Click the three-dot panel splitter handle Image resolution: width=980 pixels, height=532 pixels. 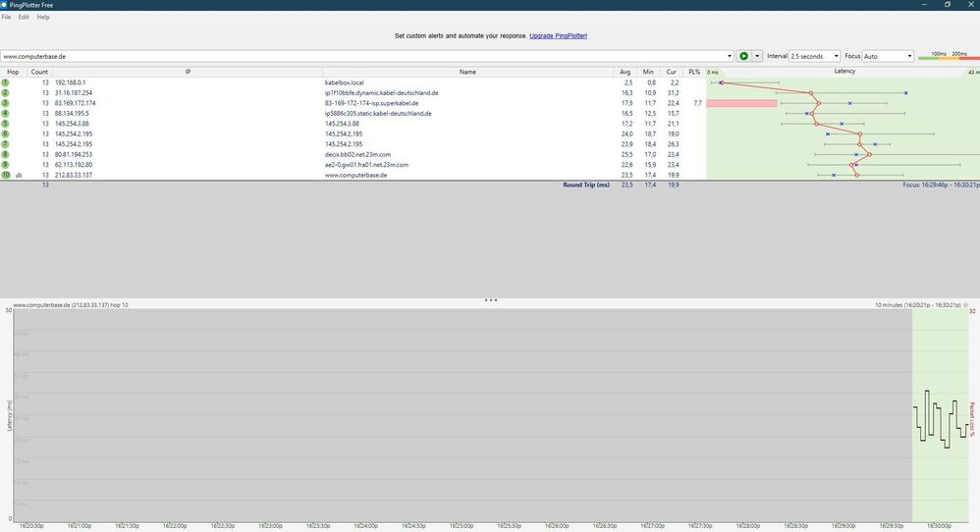click(491, 299)
